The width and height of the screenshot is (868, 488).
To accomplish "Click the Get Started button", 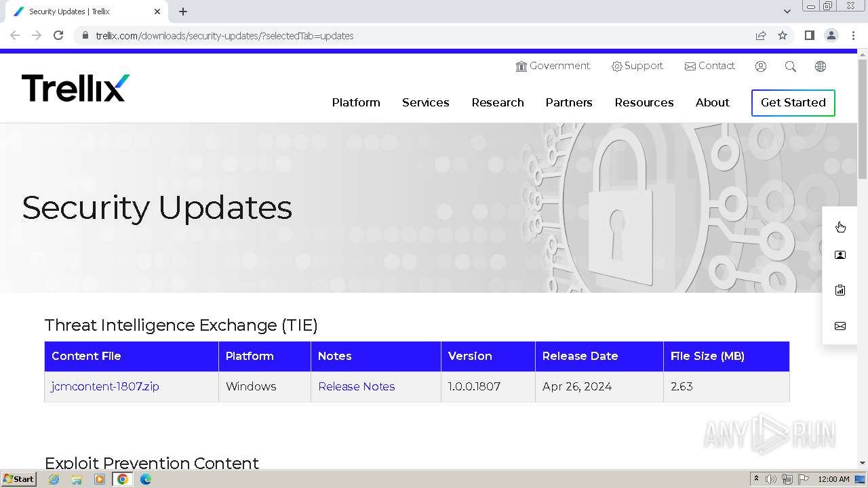I will (793, 102).
